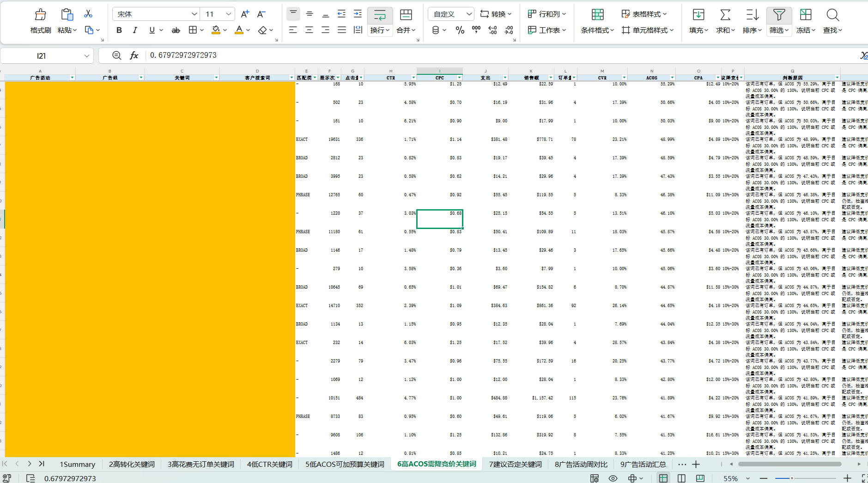
Task: Click the decrease decimal places icon
Action: coord(509,30)
